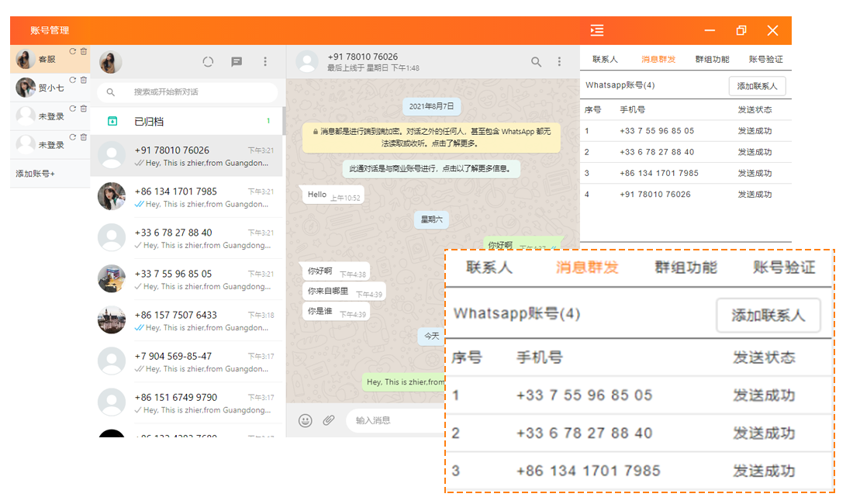Select the 消息群发 tab under the title bar
Screen dimensions: 853x504
658,59
